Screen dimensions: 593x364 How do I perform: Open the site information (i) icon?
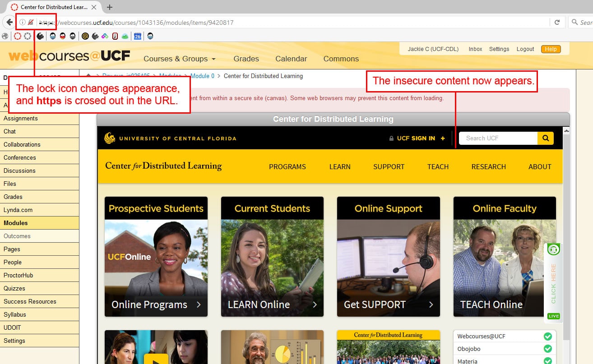pos(22,22)
